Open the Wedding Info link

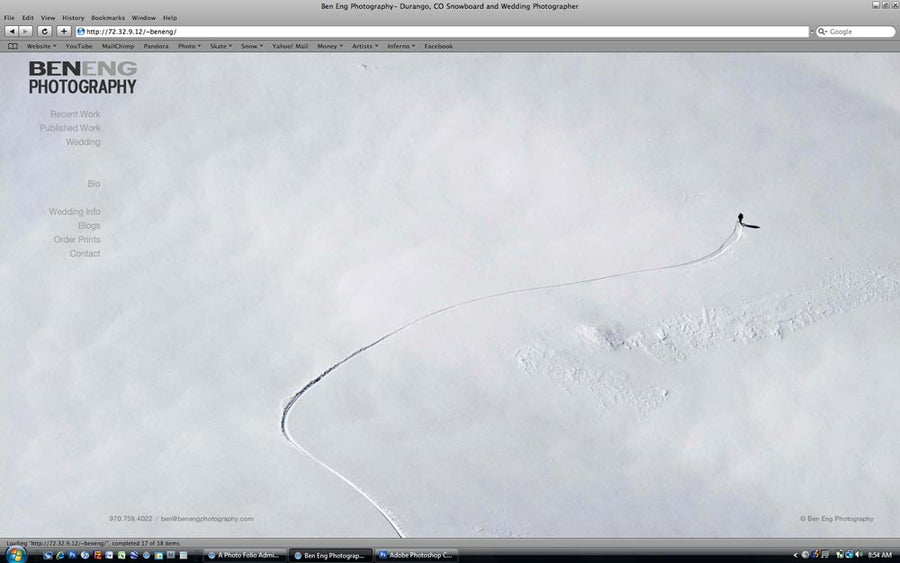pyautogui.click(x=74, y=212)
